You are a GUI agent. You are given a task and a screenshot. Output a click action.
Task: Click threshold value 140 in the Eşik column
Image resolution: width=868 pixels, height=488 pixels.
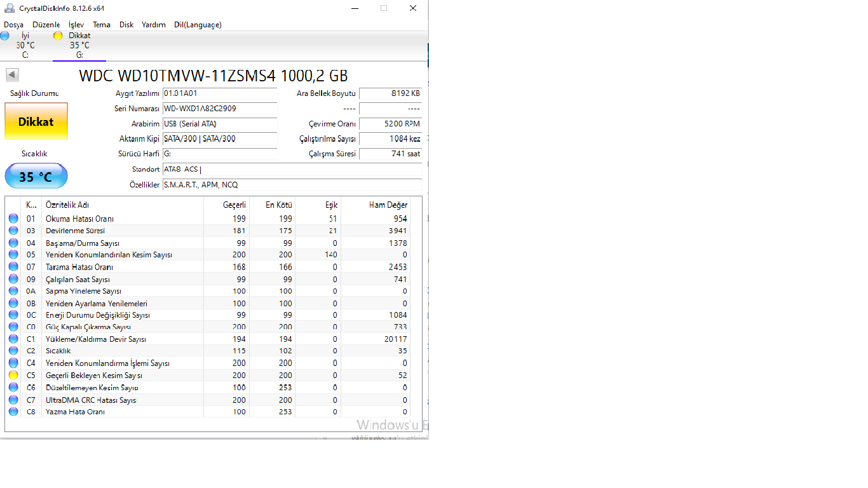(x=331, y=255)
